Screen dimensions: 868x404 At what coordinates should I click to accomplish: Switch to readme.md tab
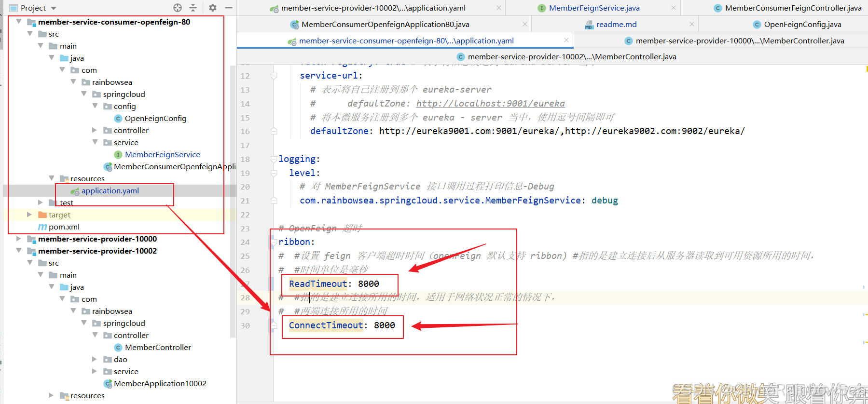click(x=616, y=24)
